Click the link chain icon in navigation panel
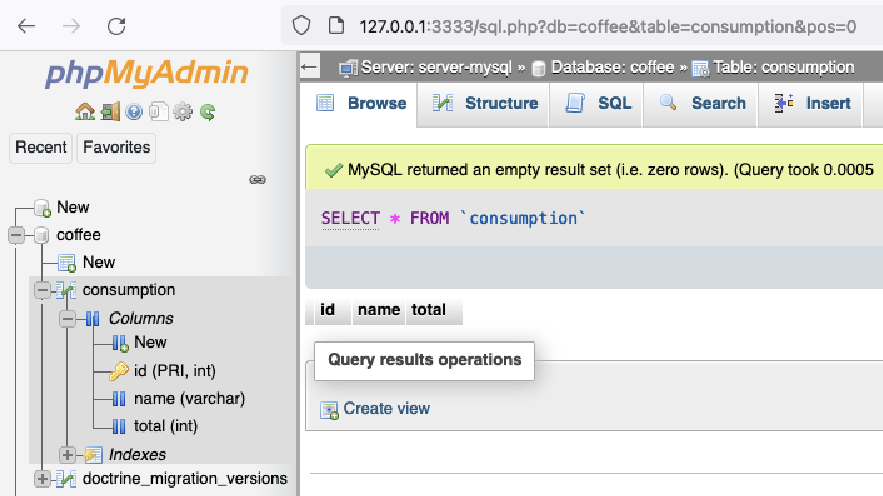The width and height of the screenshot is (883, 496). pyautogui.click(x=257, y=180)
